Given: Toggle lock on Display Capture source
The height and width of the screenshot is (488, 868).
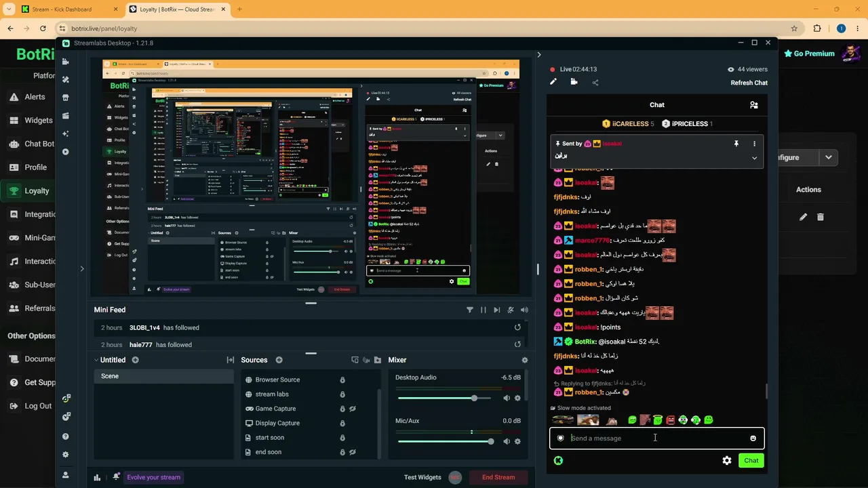Looking at the screenshot, I should 342,423.
